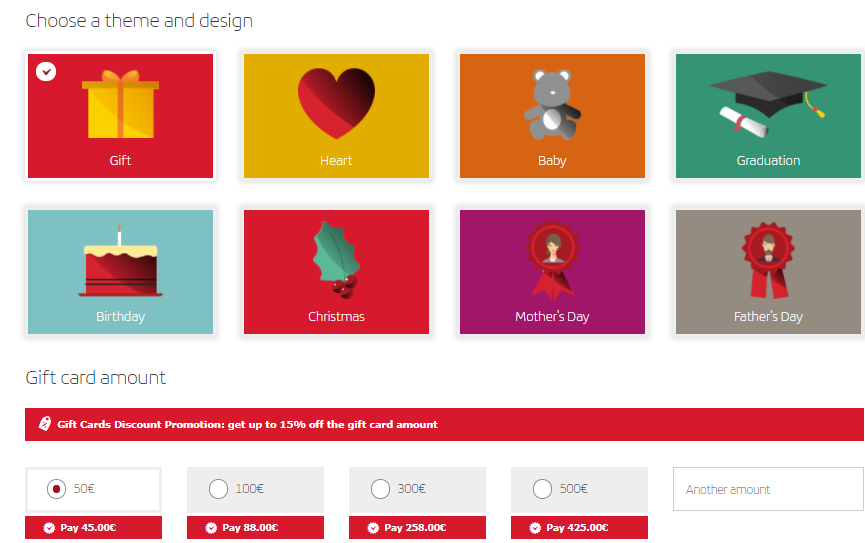865x543 pixels.
Task: Select the 100€ amount radio button
Action: (218, 489)
